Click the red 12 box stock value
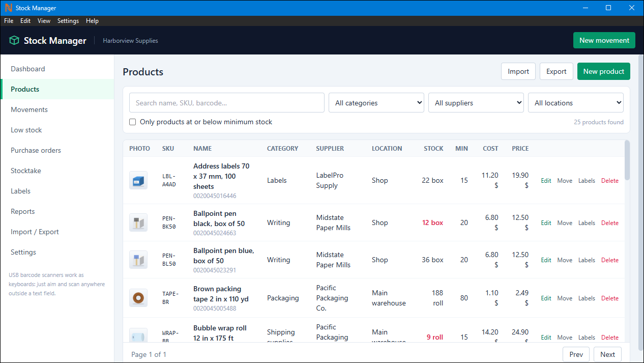The image size is (644, 363). coord(433,223)
